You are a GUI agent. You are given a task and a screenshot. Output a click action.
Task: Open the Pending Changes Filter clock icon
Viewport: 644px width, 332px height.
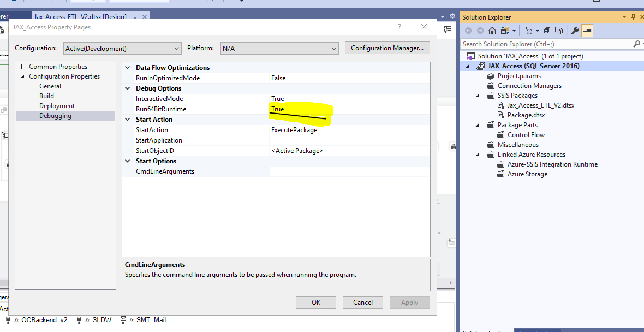click(x=529, y=31)
